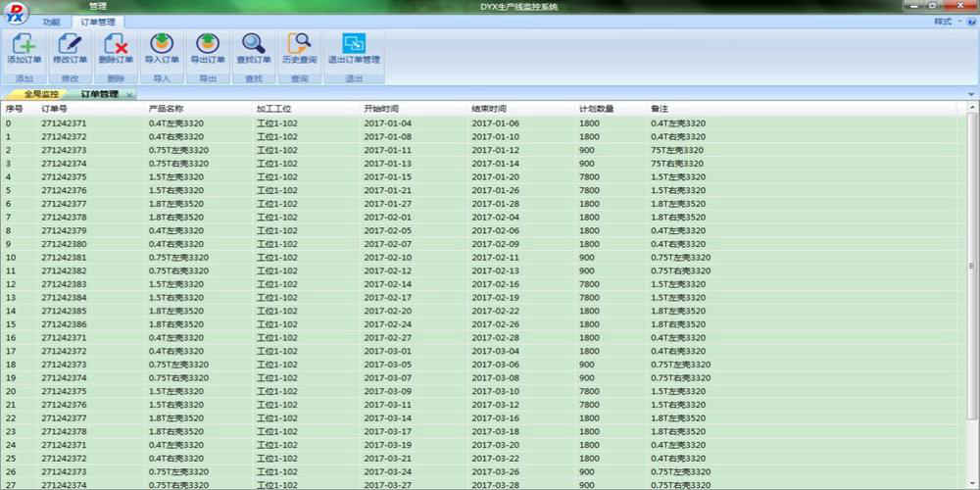Click product name 0.75T右壳3320 in row 3
The image size is (980, 490).
[x=178, y=164]
